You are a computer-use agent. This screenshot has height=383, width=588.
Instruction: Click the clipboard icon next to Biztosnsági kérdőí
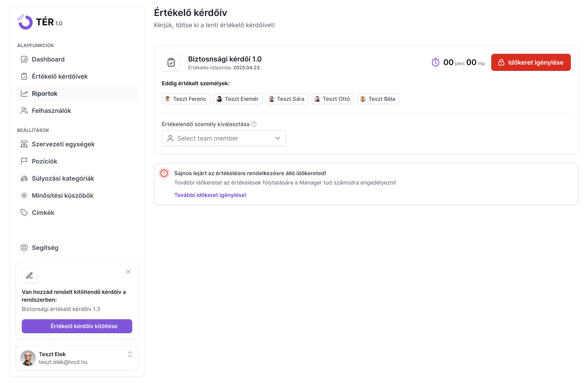(171, 62)
